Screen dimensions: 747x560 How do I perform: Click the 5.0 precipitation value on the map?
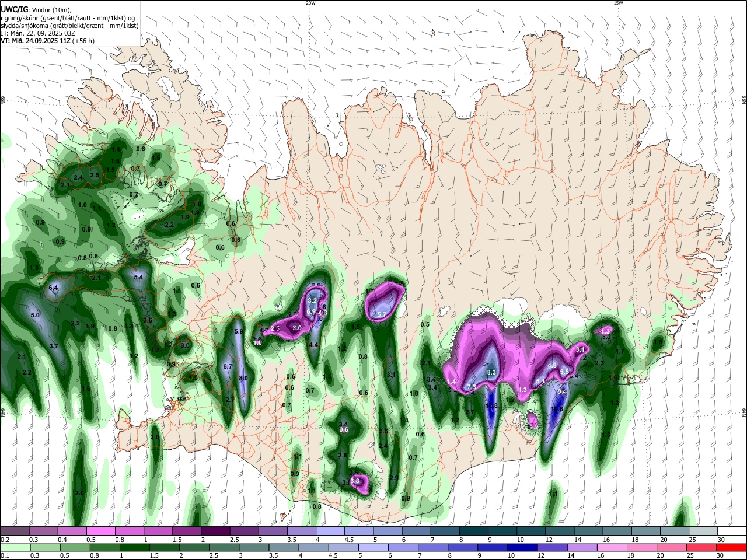pyautogui.click(x=34, y=315)
